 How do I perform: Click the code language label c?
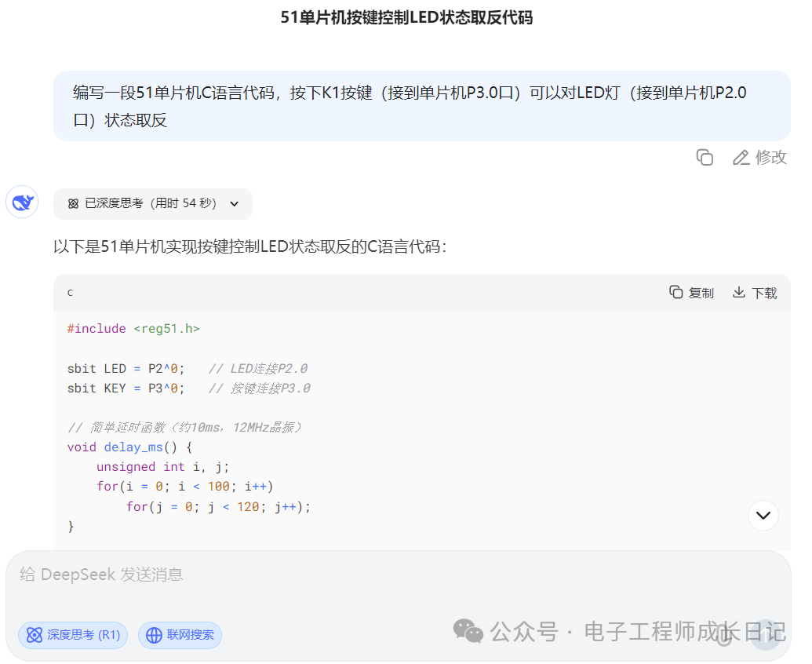(x=70, y=293)
